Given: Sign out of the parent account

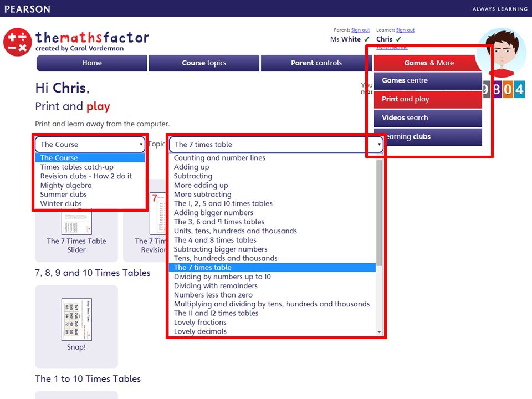Looking at the screenshot, I should pyautogui.click(x=360, y=30).
